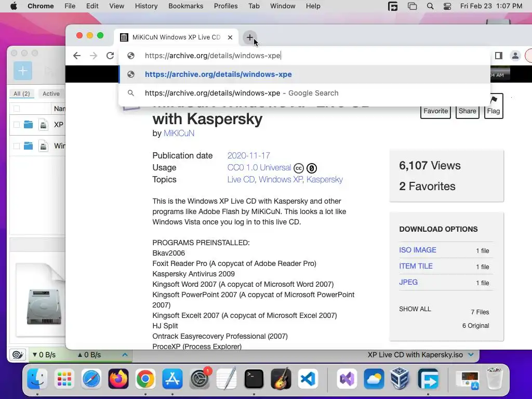Click the folder icon in the Win download row
The image size is (532, 399).
click(29, 146)
